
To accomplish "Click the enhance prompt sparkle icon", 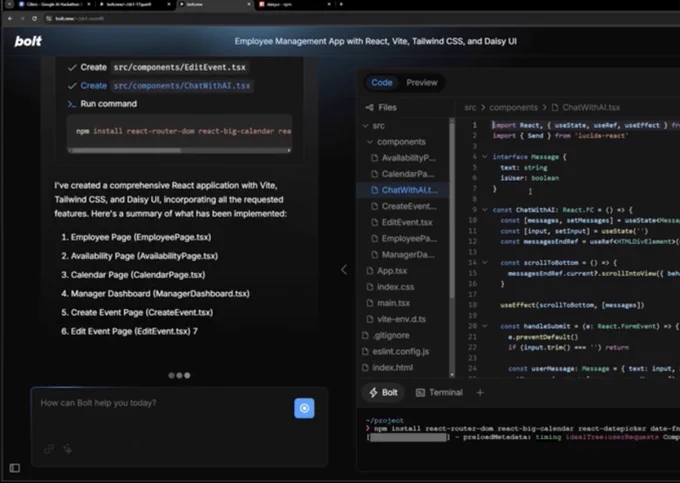I will (68, 449).
